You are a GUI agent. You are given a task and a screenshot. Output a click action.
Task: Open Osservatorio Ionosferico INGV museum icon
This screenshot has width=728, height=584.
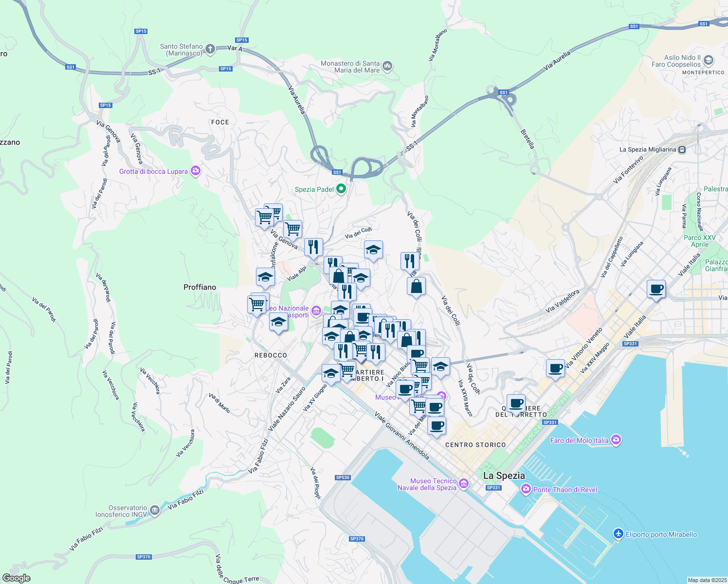(x=155, y=510)
